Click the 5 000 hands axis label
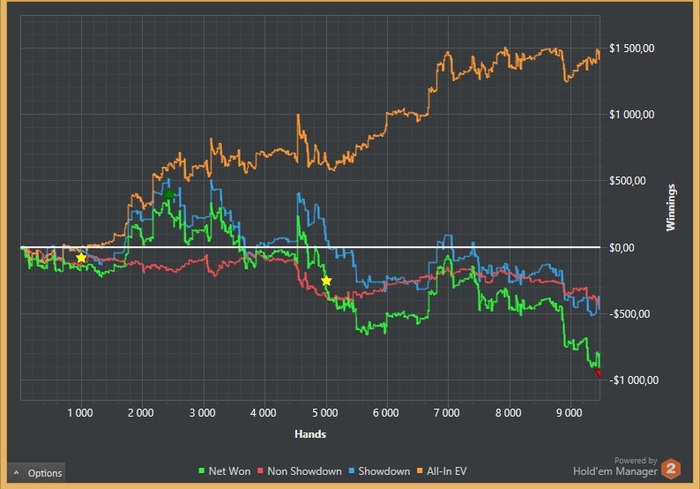The height and width of the screenshot is (489, 700). 325,413
